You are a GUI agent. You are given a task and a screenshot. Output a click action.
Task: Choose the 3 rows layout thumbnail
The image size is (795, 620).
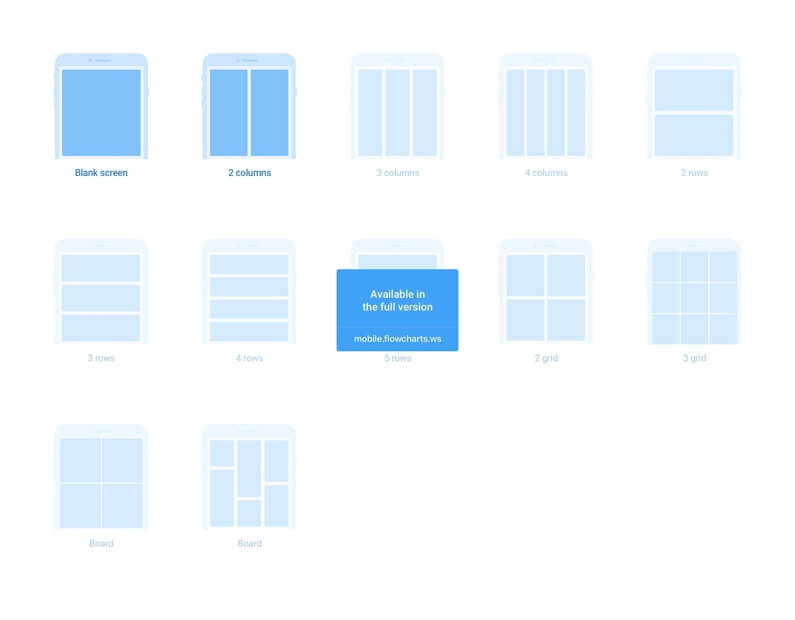pyautogui.click(x=101, y=291)
